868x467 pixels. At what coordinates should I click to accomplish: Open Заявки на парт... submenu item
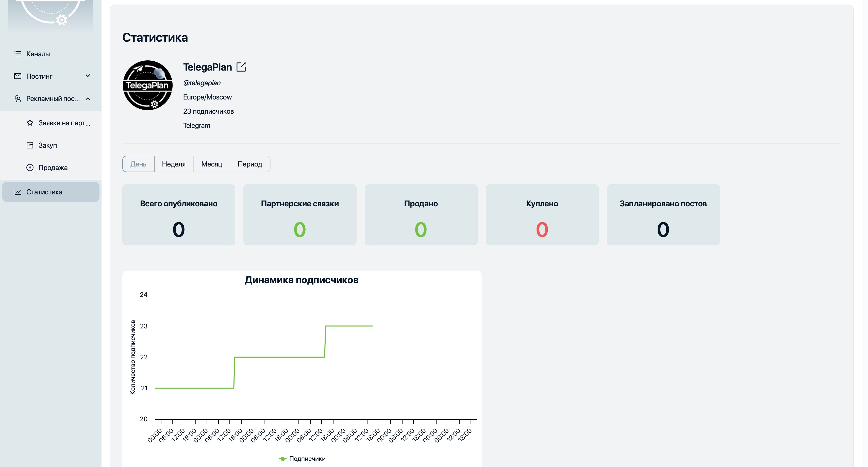click(51, 123)
